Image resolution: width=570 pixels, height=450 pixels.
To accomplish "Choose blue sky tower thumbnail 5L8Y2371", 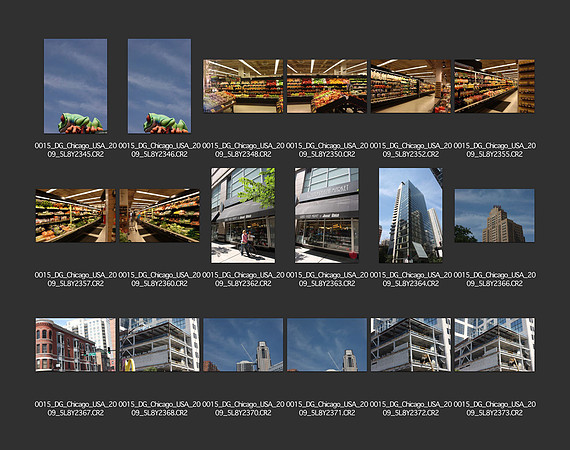I will 327,345.
